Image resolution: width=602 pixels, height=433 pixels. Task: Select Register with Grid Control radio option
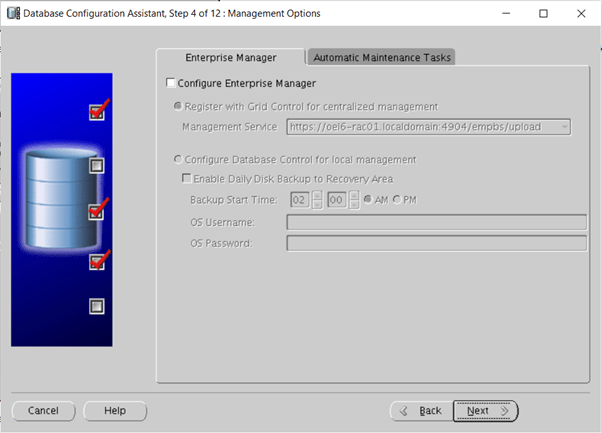click(x=178, y=106)
